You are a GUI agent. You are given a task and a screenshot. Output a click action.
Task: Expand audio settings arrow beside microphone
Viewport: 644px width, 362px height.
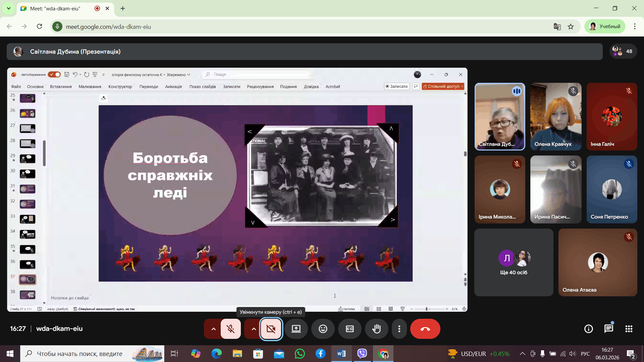(213, 329)
